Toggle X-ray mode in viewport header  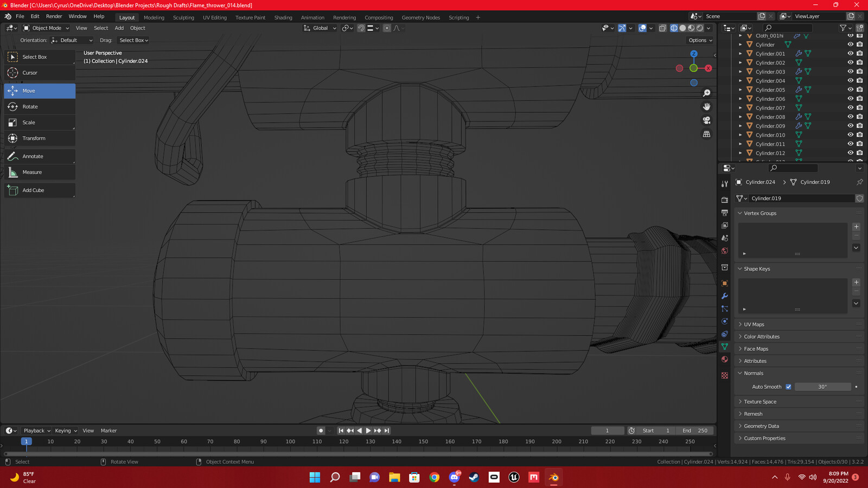[x=662, y=28]
